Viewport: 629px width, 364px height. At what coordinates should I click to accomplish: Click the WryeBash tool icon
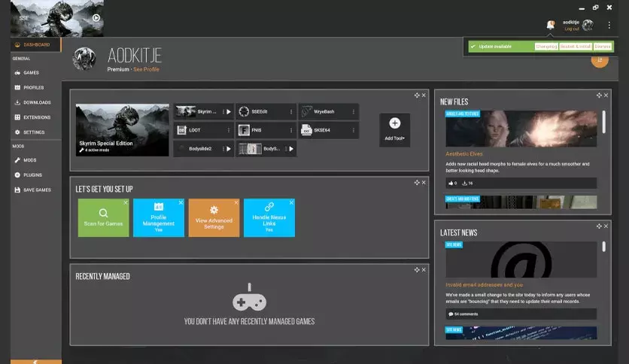coord(306,111)
